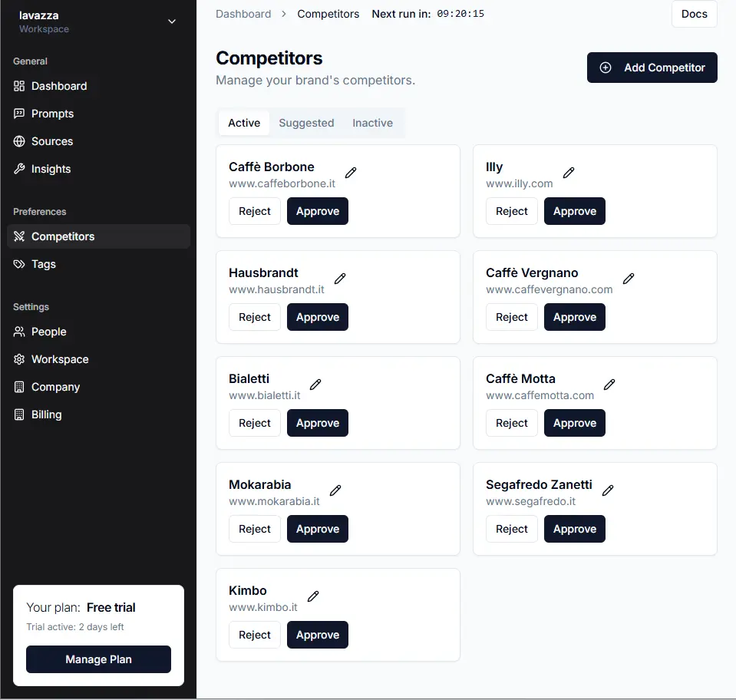Reject the Caffè Vergnano competitor
The height and width of the screenshot is (700, 736).
tap(512, 317)
